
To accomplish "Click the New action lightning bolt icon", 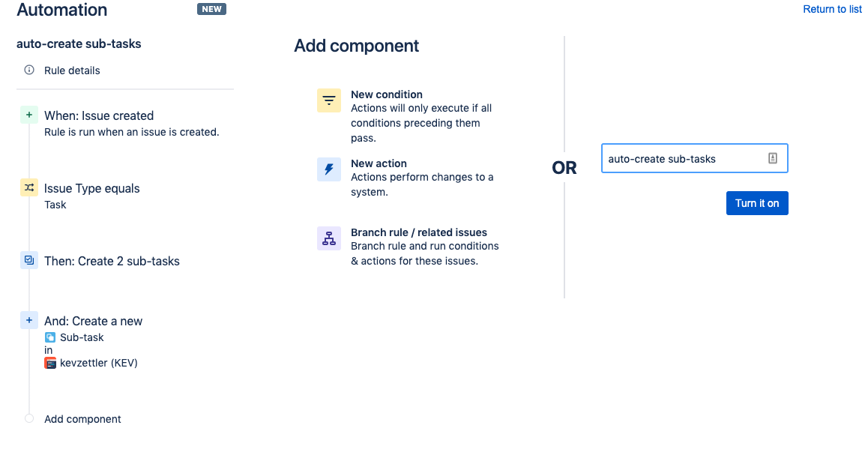I will pyautogui.click(x=328, y=169).
